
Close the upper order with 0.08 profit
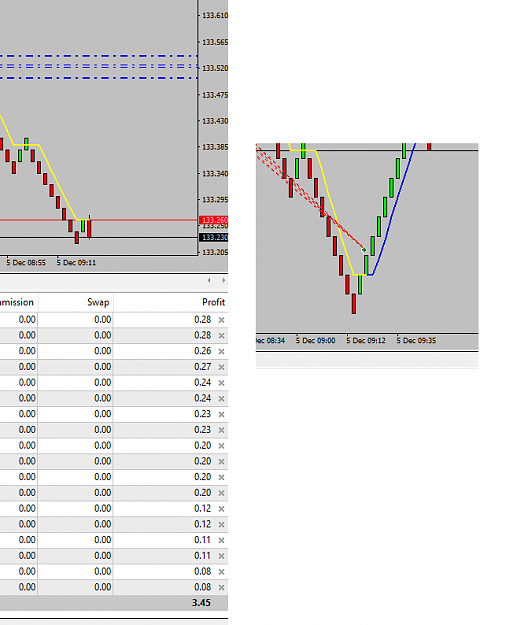[222, 572]
